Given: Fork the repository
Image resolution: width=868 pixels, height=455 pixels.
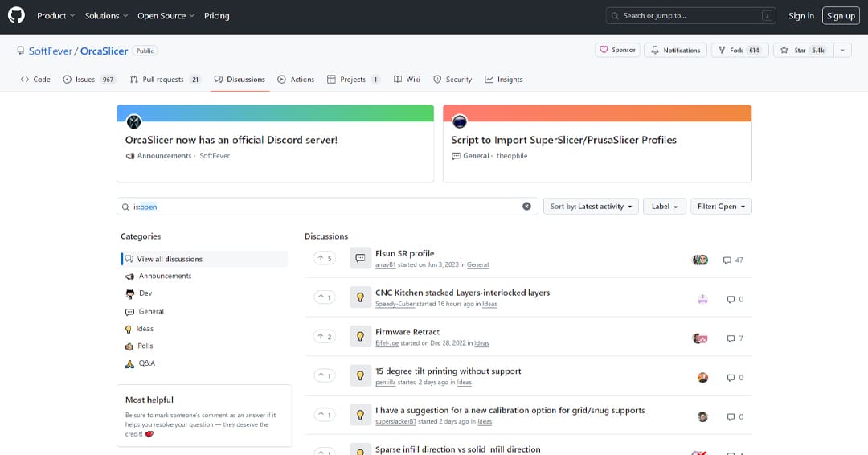Looking at the screenshot, I should [739, 50].
